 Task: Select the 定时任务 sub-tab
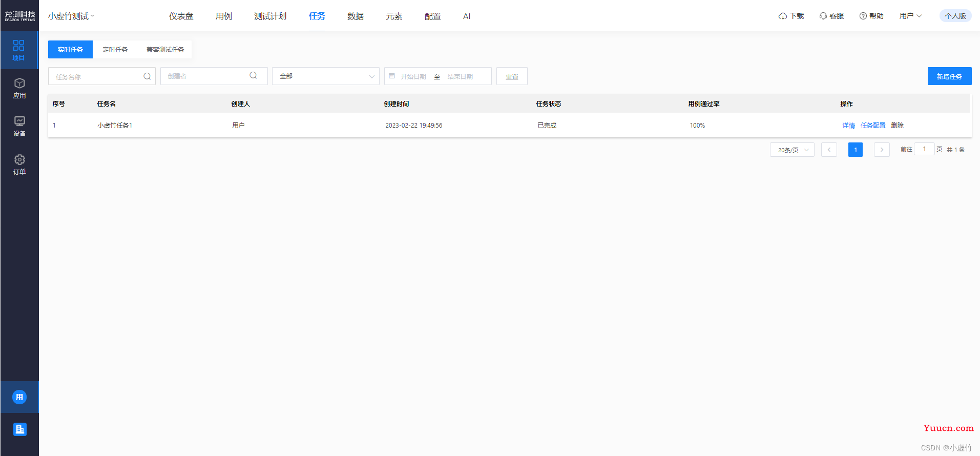(x=115, y=50)
